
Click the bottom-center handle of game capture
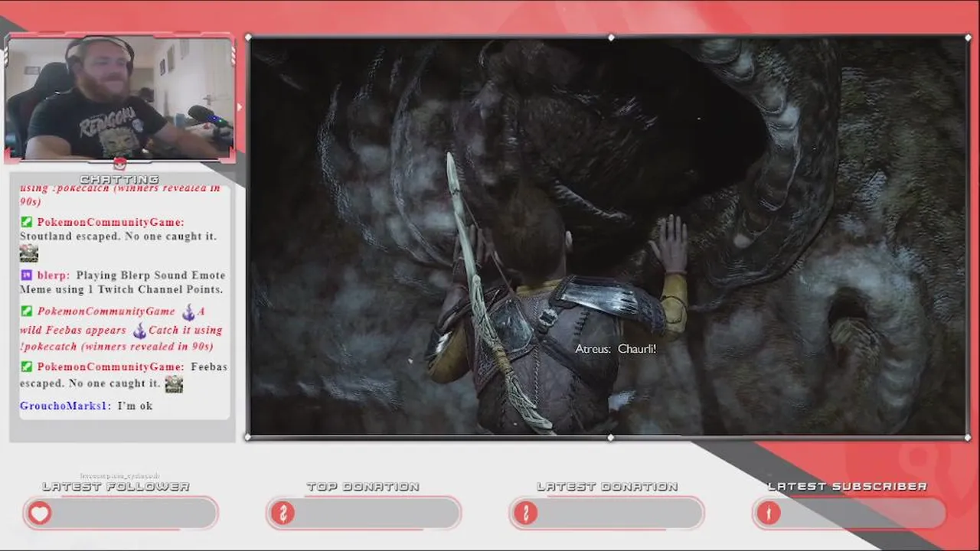coord(610,437)
